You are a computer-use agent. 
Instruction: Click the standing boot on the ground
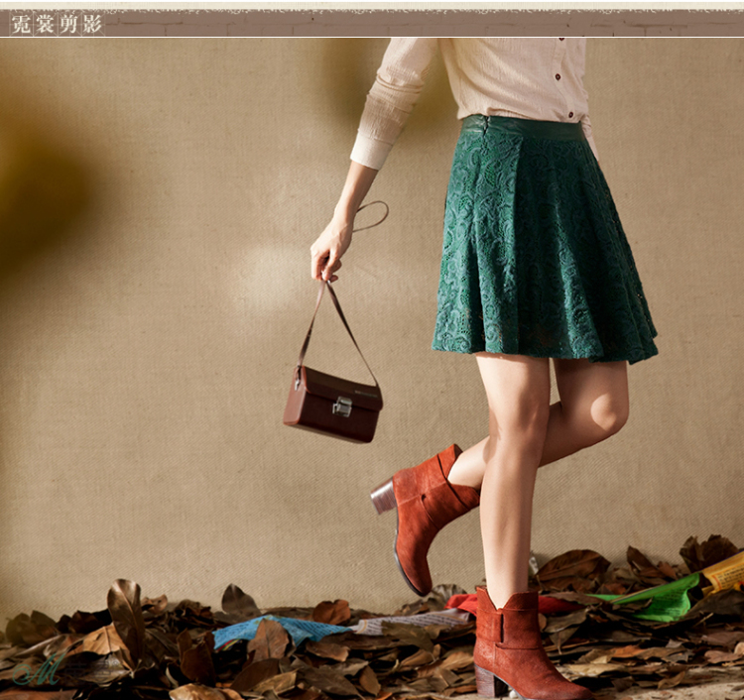pos(513,644)
